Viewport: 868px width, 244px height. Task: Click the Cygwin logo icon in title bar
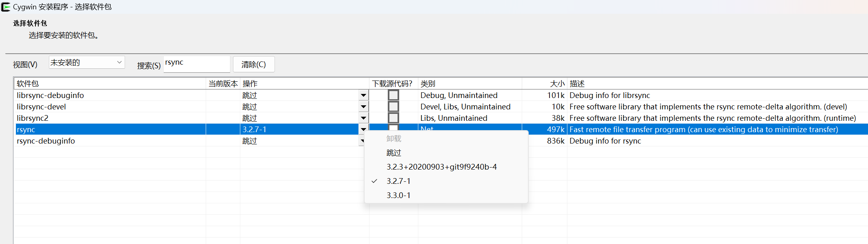click(6, 7)
